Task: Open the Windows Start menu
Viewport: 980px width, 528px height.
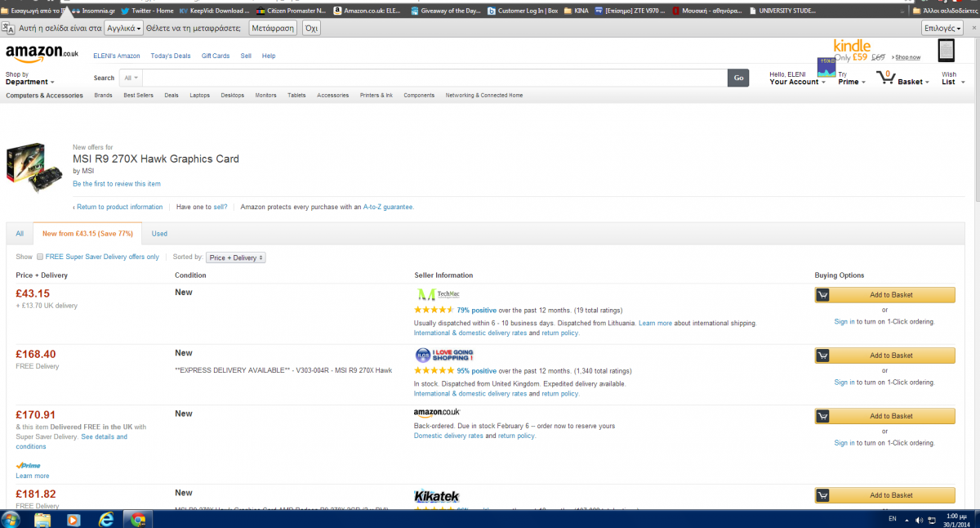Action: click(12, 519)
